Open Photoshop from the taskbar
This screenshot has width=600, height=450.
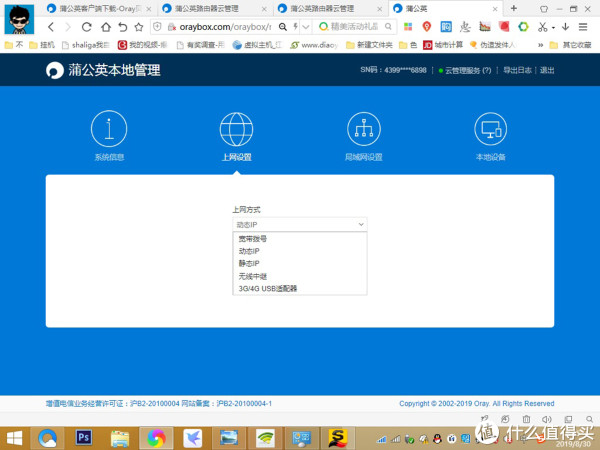pyautogui.click(x=83, y=437)
